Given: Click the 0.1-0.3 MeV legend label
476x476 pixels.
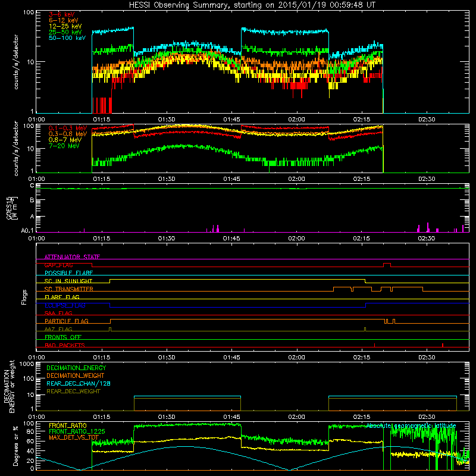Looking at the screenshot, I should (68, 128).
